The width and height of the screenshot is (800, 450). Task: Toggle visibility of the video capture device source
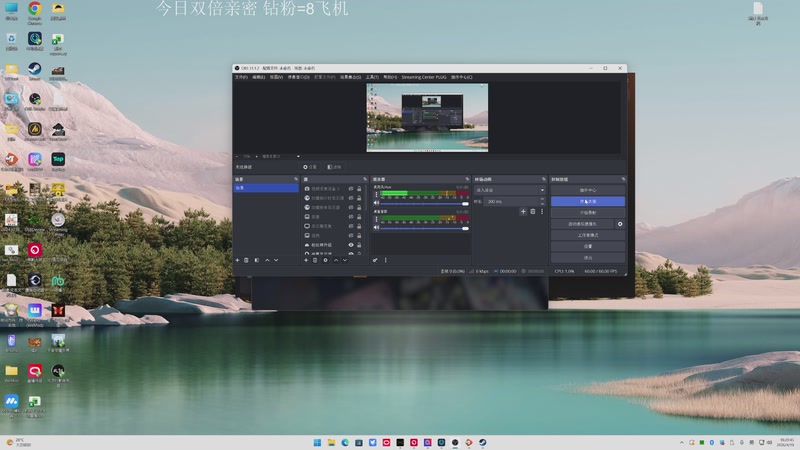coord(351,189)
